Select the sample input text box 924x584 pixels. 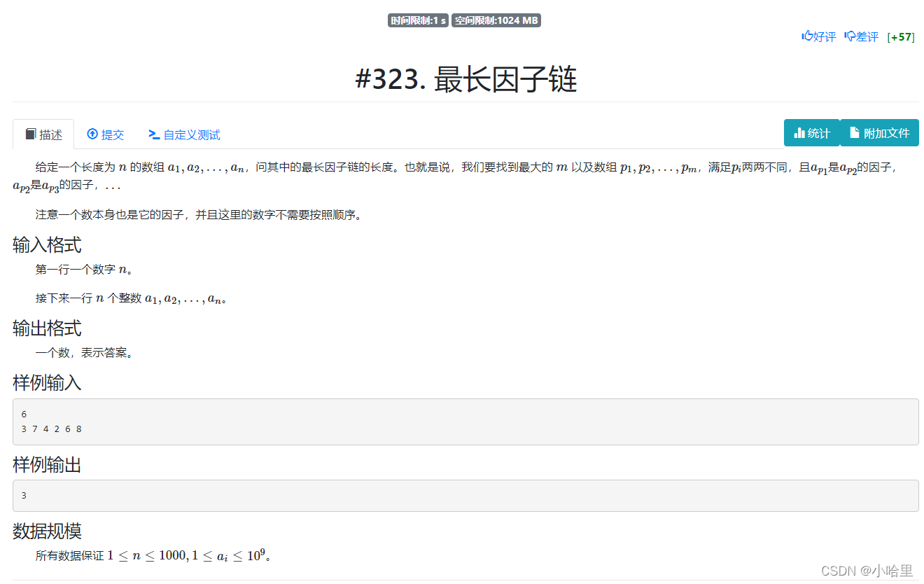pyautogui.click(x=462, y=421)
